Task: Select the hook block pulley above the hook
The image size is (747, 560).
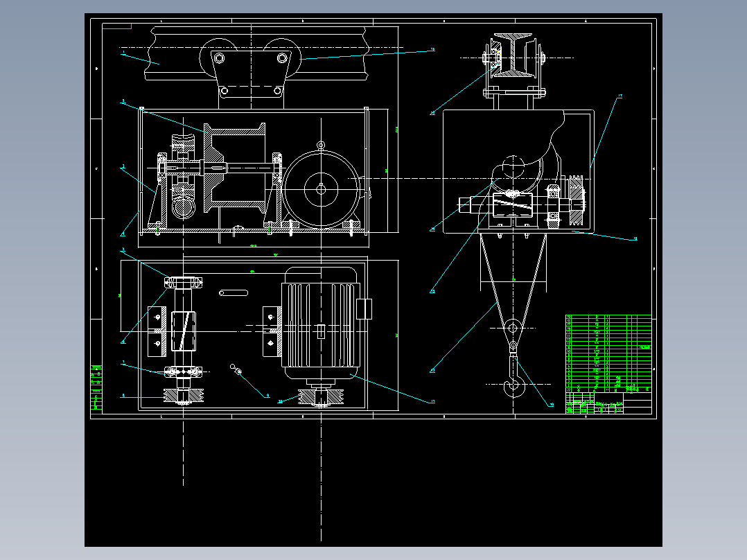Action: coord(513,329)
